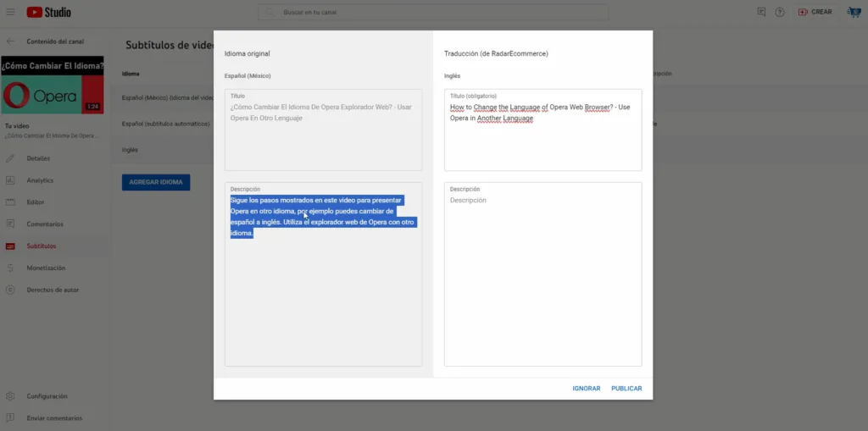Focus the Buscar en tu canal search field
The height and width of the screenshot is (431, 868).
pyautogui.click(x=433, y=12)
